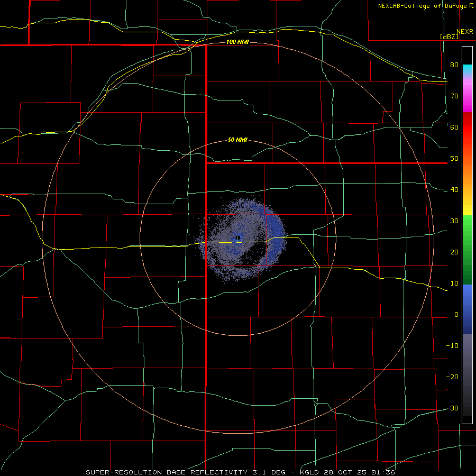Click the dBZ units label
The width and height of the screenshot is (476, 476).
point(449,37)
